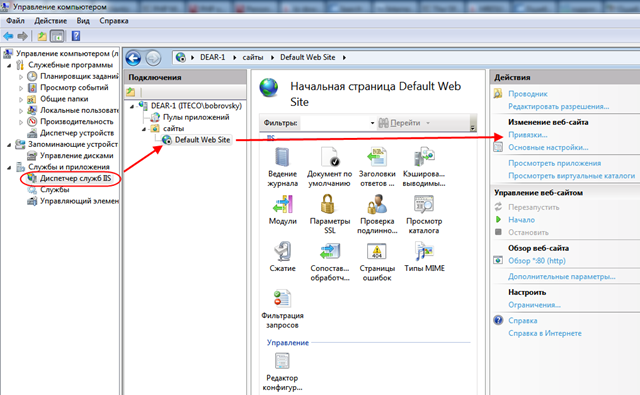Expand the Планировщик заданий node arrow

point(21,76)
